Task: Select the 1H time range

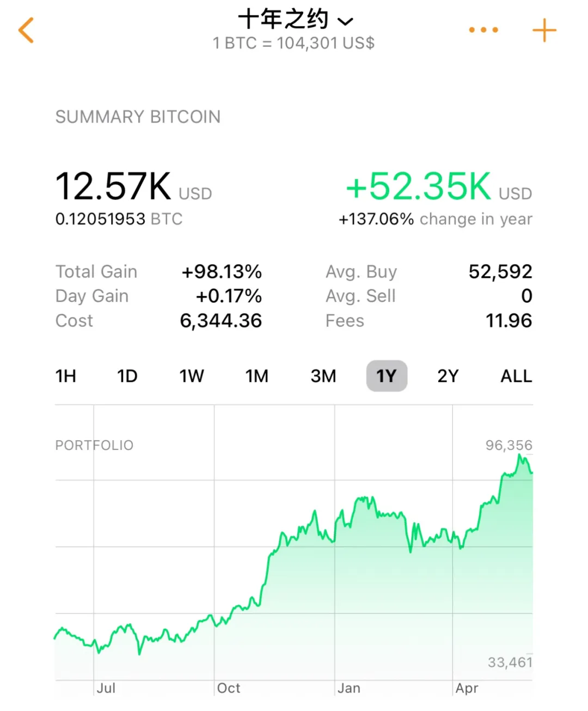Action: (66, 376)
